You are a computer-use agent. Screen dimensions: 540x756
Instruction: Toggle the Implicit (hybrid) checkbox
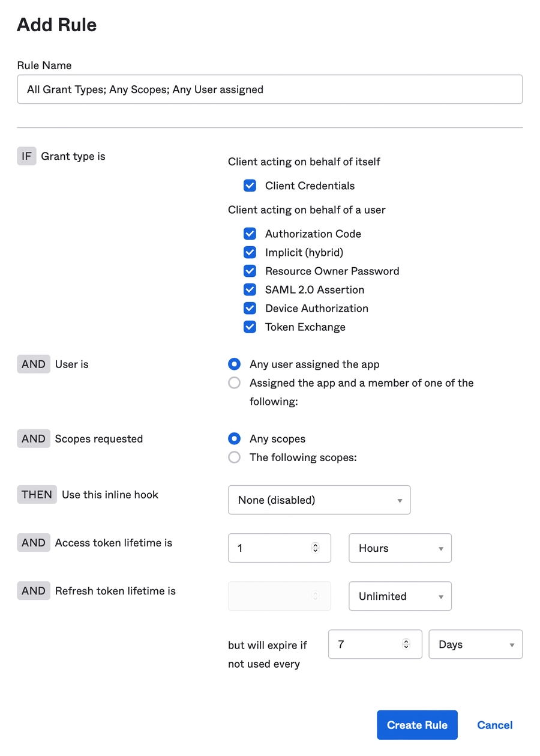point(250,252)
